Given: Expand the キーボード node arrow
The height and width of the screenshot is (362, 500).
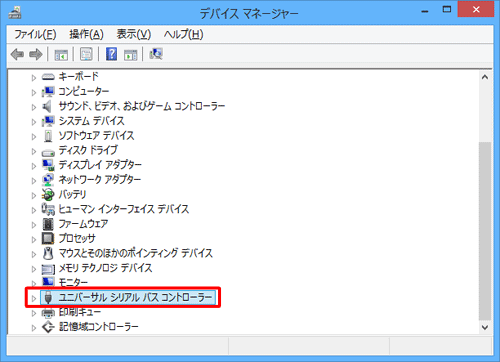Looking at the screenshot, I should (x=34, y=78).
